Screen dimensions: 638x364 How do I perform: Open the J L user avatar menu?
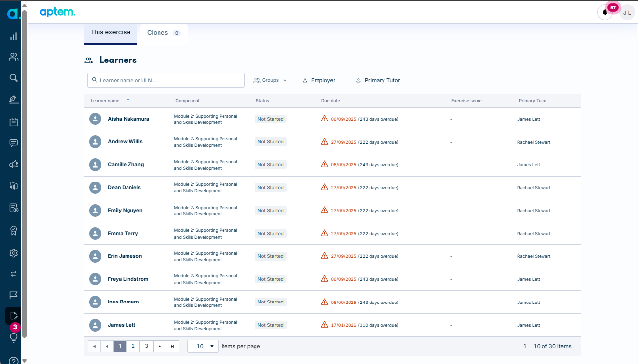627,12
